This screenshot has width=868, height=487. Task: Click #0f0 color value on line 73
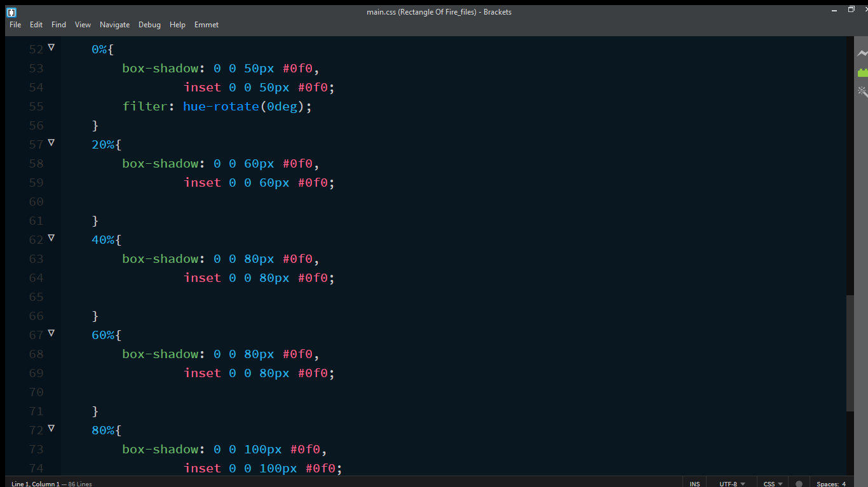click(306, 449)
